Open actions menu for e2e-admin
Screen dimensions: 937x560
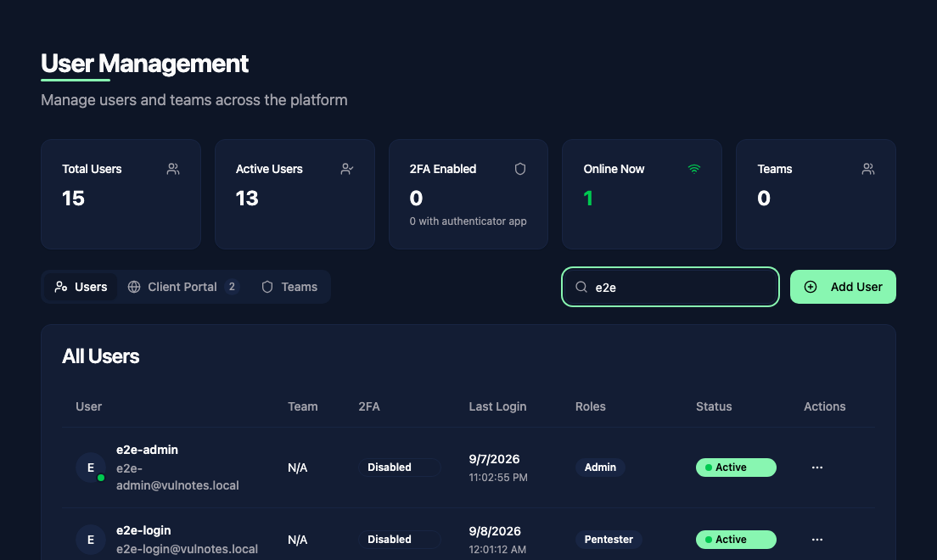point(816,468)
